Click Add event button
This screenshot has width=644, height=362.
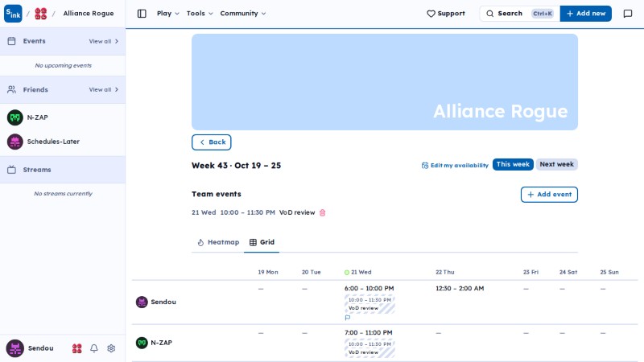549,195
